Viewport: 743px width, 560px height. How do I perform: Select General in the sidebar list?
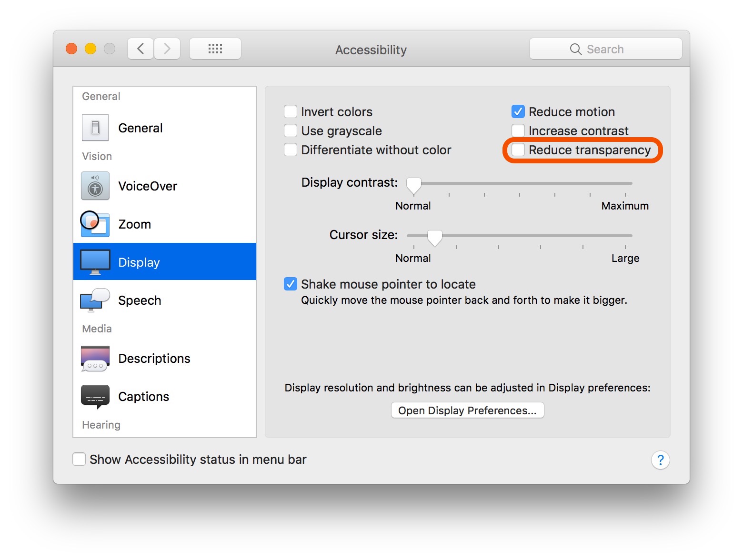coord(165,128)
